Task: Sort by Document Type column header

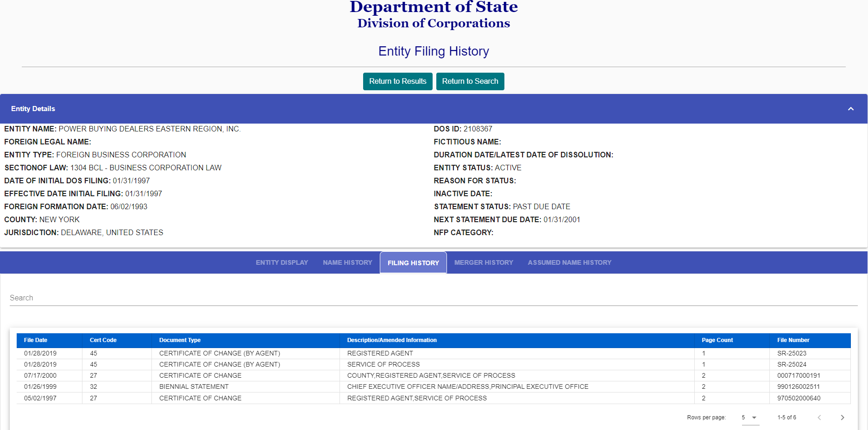Action: (x=180, y=340)
